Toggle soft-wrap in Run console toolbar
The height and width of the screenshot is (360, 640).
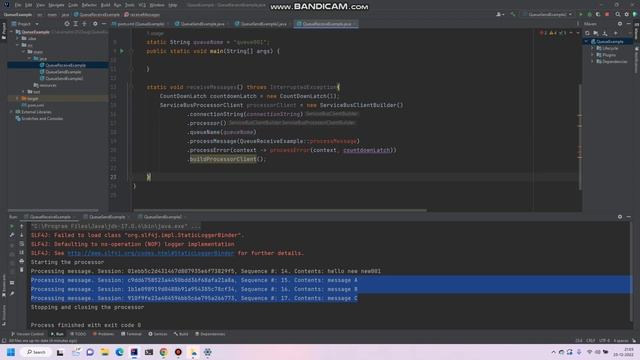[x=22, y=244]
